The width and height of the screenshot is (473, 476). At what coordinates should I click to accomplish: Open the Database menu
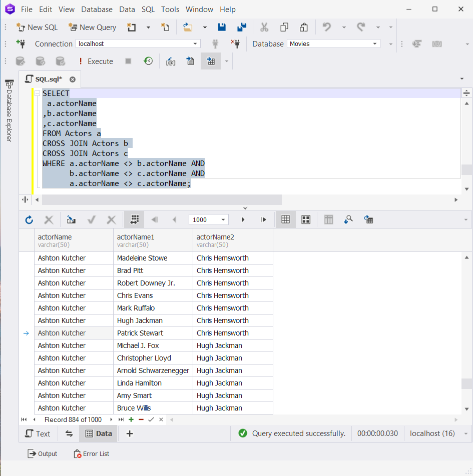click(97, 9)
